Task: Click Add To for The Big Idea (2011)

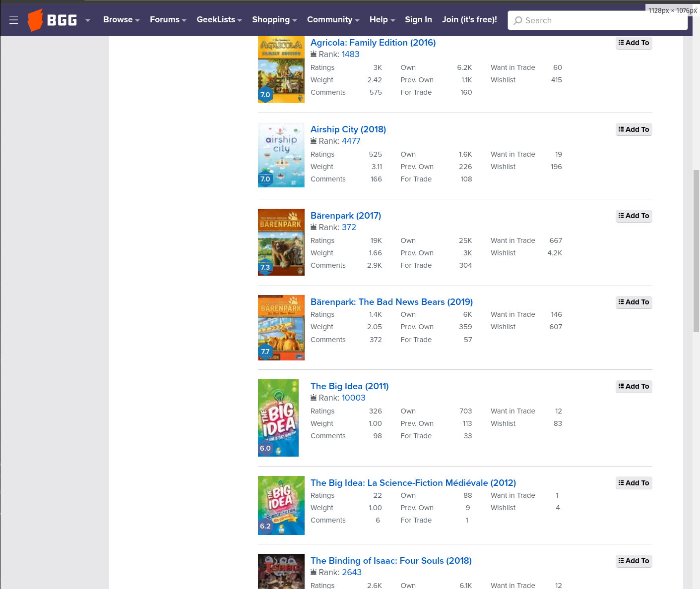Action: [634, 386]
